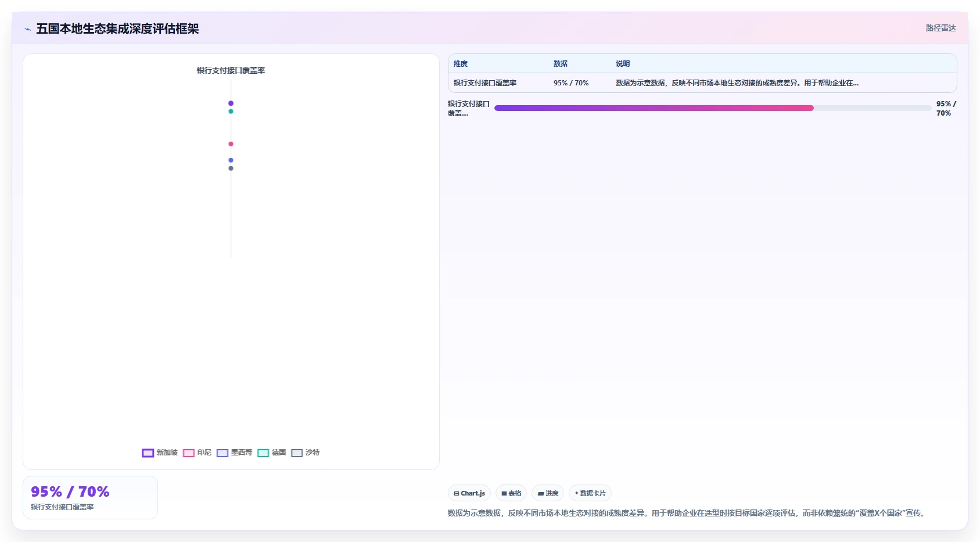This screenshot has width=980, height=542.
Task: Click the 银行支付接口覆盖率 table row
Action: tap(702, 83)
